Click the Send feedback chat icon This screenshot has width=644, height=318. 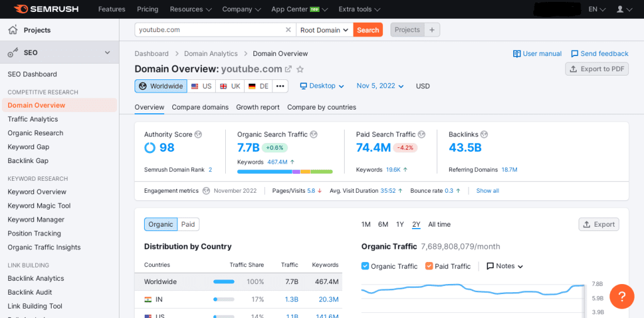tap(575, 54)
